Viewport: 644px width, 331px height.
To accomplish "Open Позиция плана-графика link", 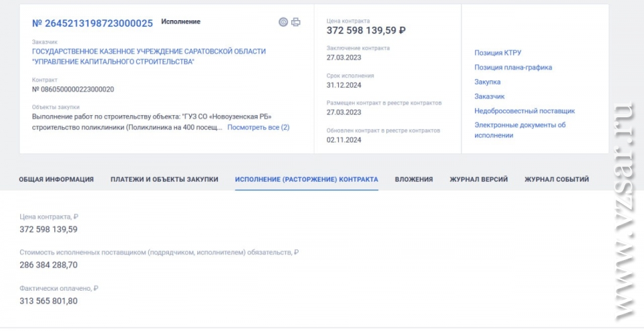I will (x=513, y=67).
